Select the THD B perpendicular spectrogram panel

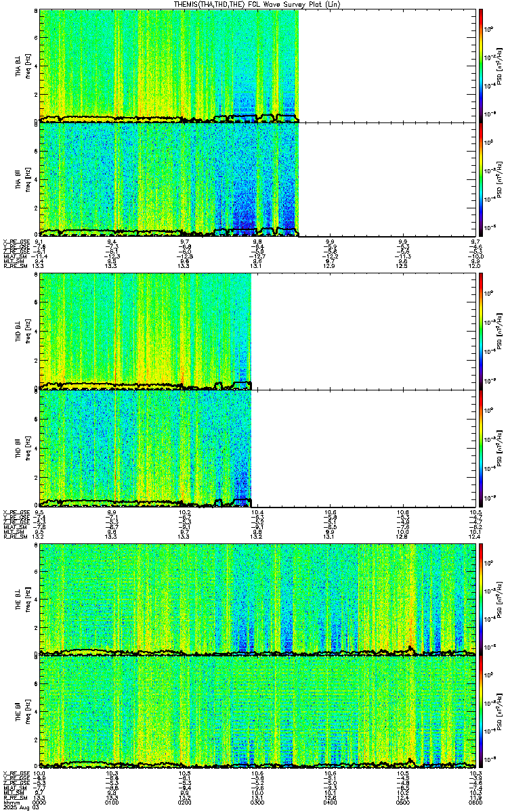[257, 332]
